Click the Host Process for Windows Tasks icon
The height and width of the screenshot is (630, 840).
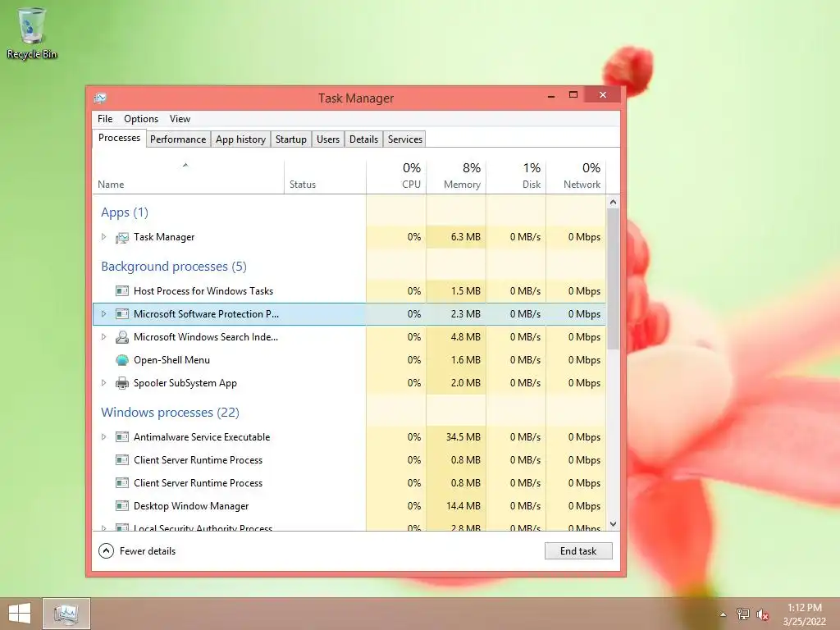[x=122, y=291]
